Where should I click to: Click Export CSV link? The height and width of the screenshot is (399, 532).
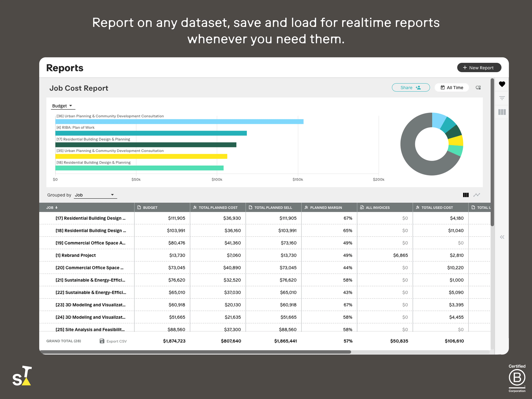click(x=116, y=341)
